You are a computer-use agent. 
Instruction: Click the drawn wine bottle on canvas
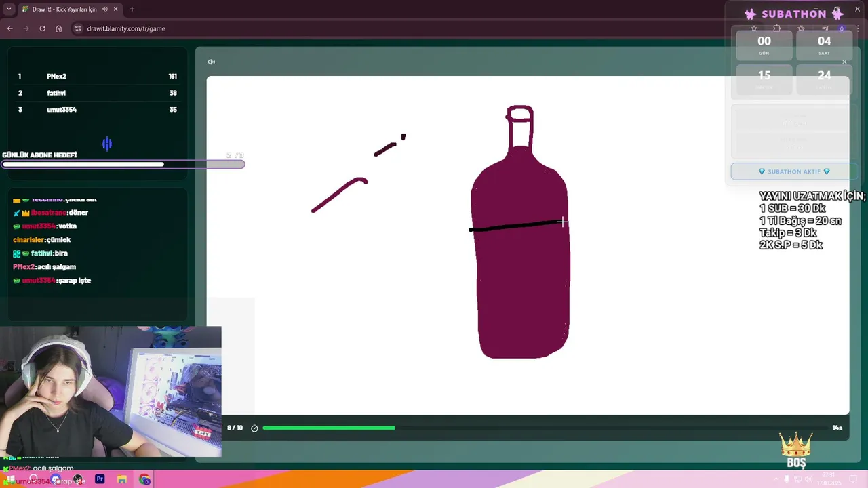[x=521, y=232]
